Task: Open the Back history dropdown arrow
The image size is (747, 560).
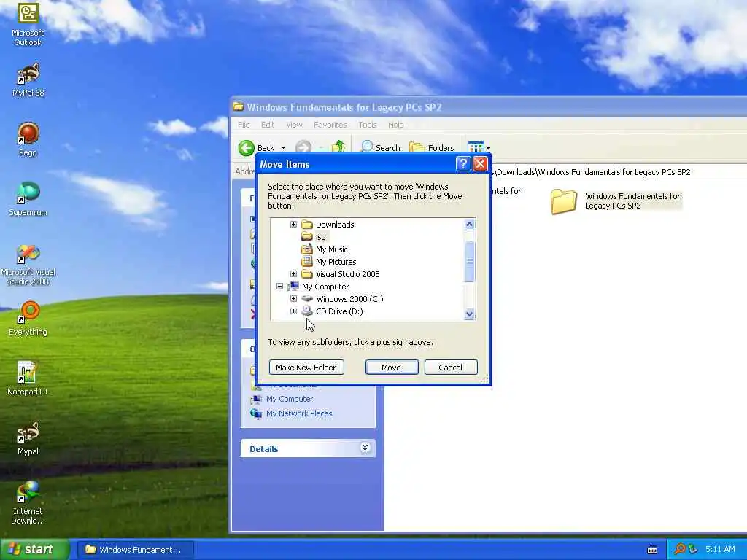Action: (x=283, y=148)
